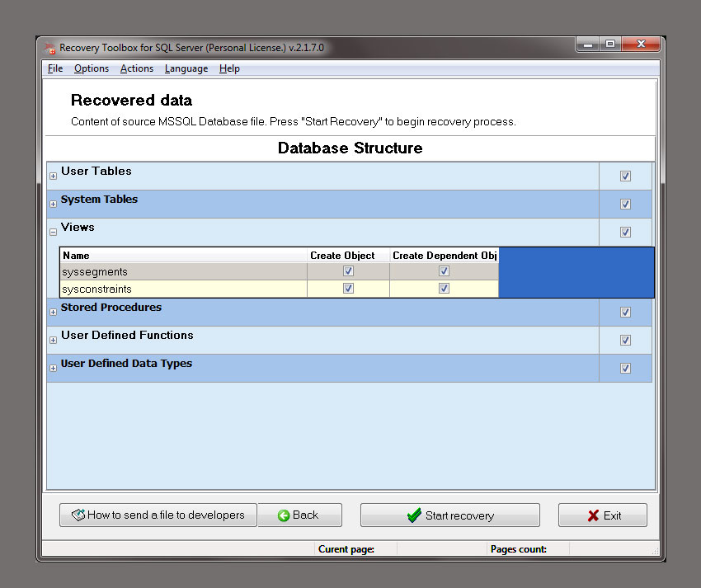This screenshot has width=701, height=588.
Task: Click the User Tables heading
Action: pyautogui.click(x=96, y=172)
